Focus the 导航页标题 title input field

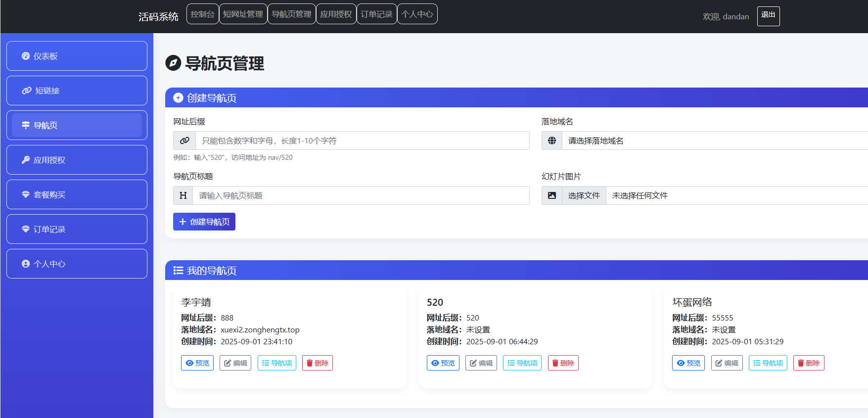(361, 195)
